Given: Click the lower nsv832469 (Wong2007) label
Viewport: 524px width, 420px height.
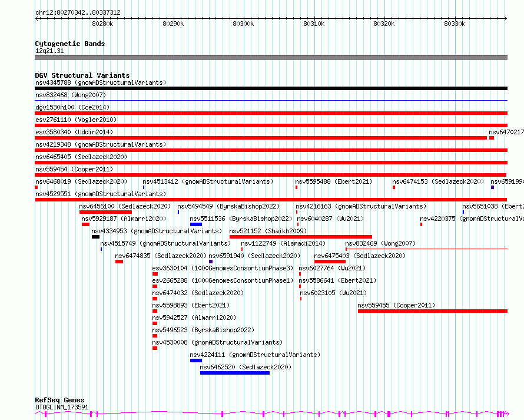Looking at the screenshot, I should (x=380, y=243).
